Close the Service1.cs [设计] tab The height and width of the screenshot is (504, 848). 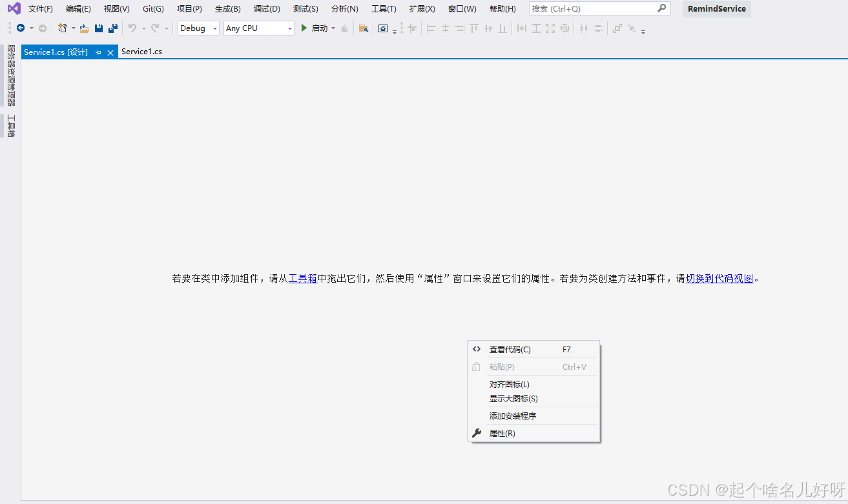tap(110, 52)
